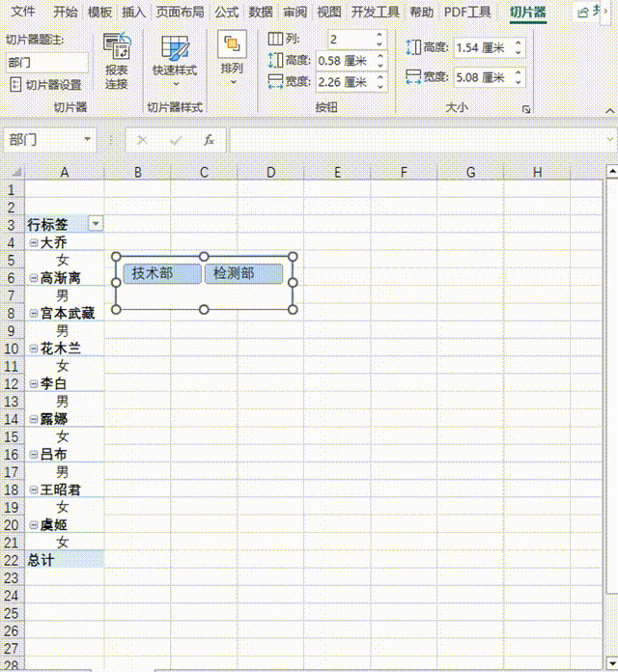The image size is (618, 672).
Task: Expand the Name Box dropdown arrow
Action: [88, 140]
